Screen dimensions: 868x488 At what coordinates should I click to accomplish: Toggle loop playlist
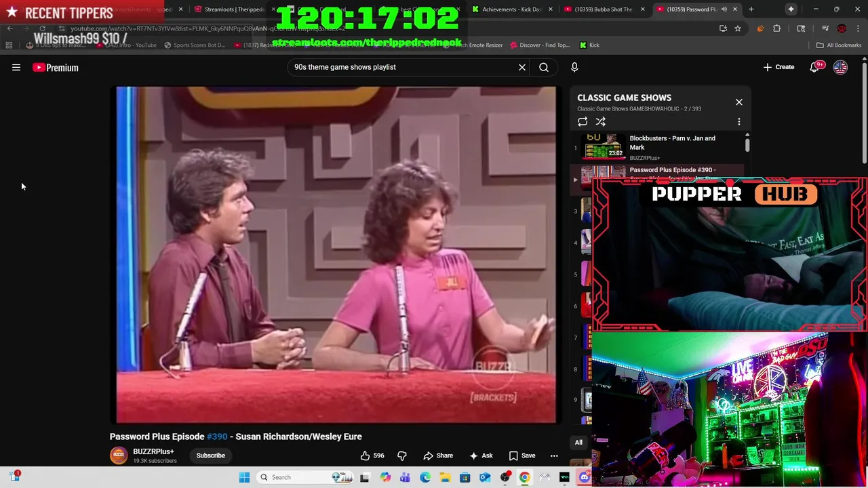pyautogui.click(x=583, y=121)
